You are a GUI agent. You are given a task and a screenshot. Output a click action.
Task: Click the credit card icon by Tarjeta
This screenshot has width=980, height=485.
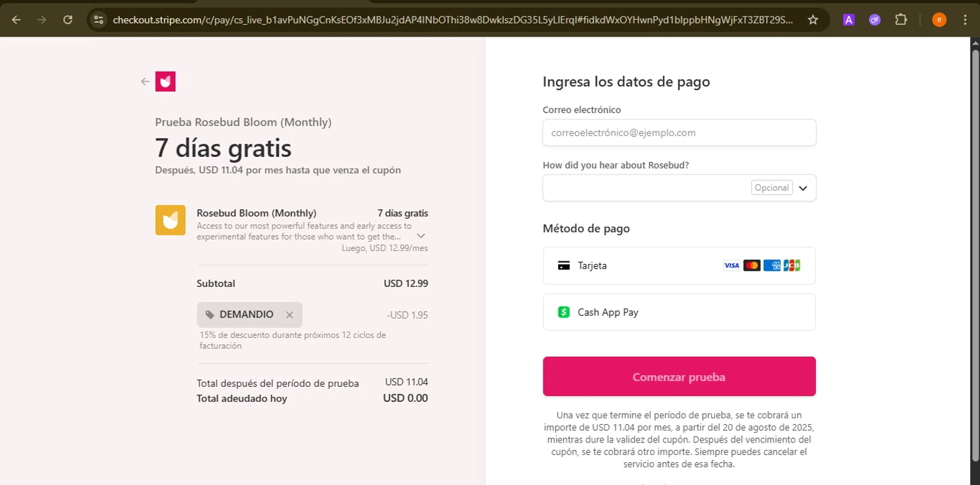pyautogui.click(x=564, y=265)
